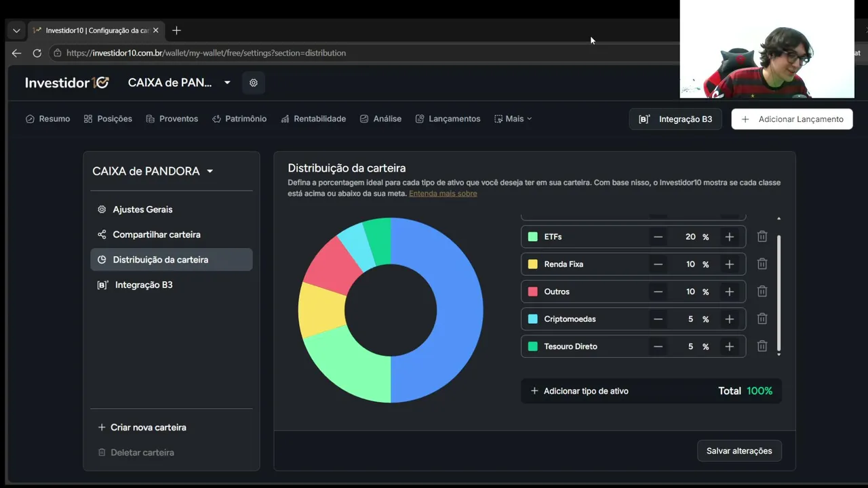This screenshot has height=488, width=868.
Task: Click the Outros red color swatch
Action: [533, 291]
